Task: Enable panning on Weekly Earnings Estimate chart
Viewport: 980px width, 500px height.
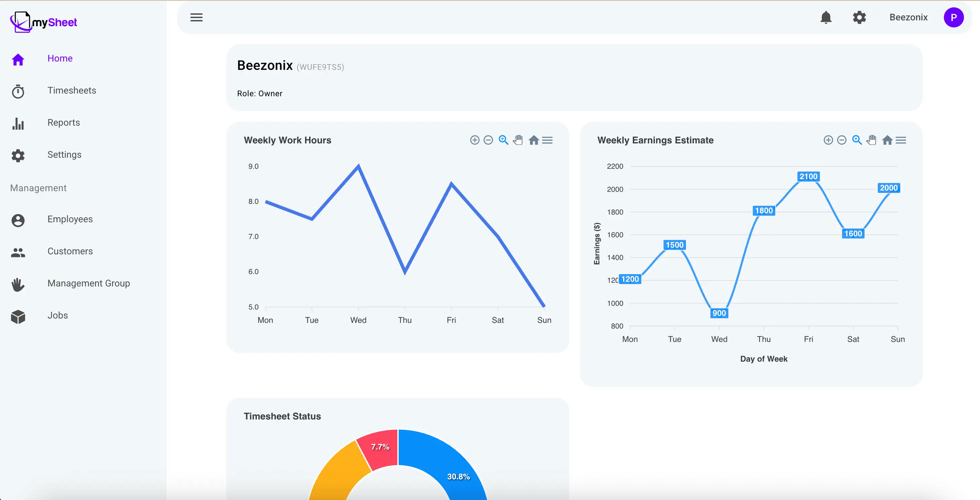Action: pyautogui.click(x=871, y=140)
